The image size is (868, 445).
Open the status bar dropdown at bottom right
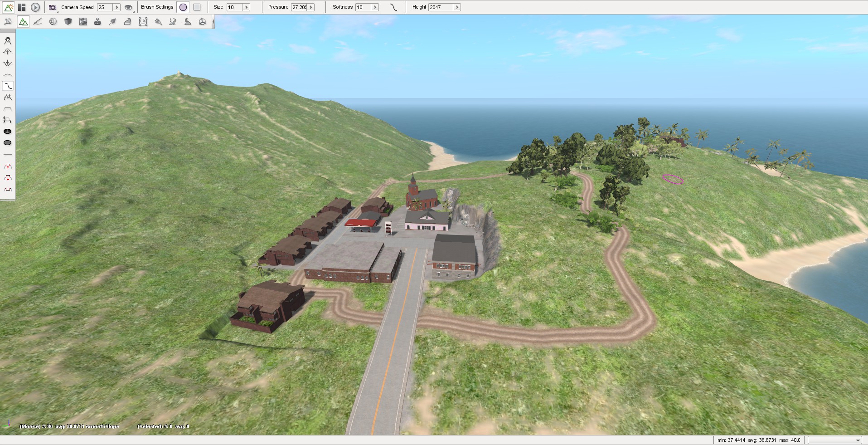[x=835, y=440]
